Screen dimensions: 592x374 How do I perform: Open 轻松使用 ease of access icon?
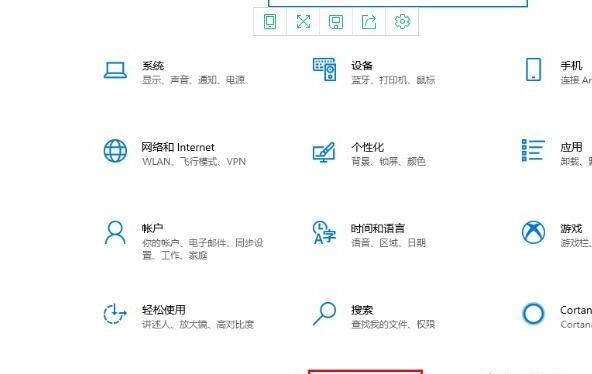pyautogui.click(x=115, y=314)
